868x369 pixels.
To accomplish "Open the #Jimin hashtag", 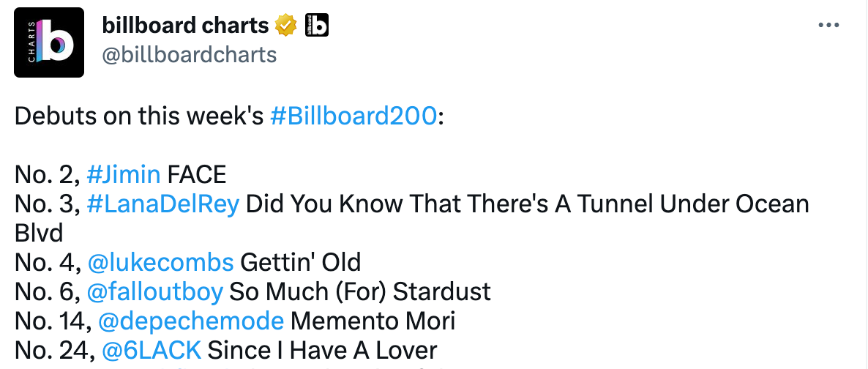I will 123,175.
